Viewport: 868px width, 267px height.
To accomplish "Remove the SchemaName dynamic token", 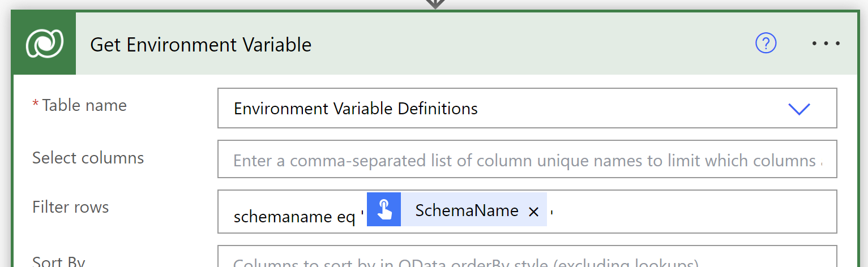I will click(533, 212).
